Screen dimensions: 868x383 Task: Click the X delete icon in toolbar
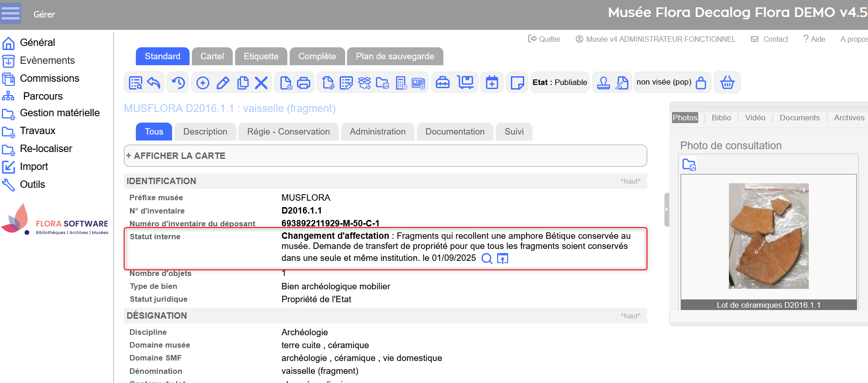coord(261,83)
